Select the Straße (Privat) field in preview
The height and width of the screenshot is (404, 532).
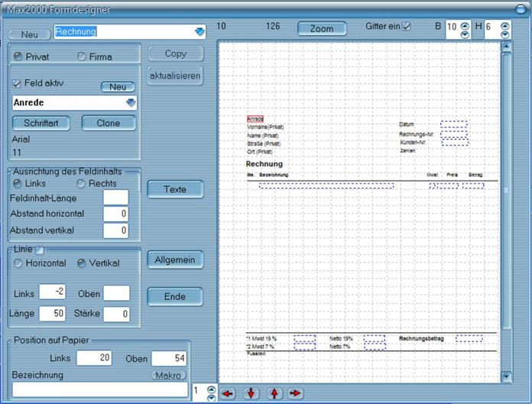tap(264, 144)
